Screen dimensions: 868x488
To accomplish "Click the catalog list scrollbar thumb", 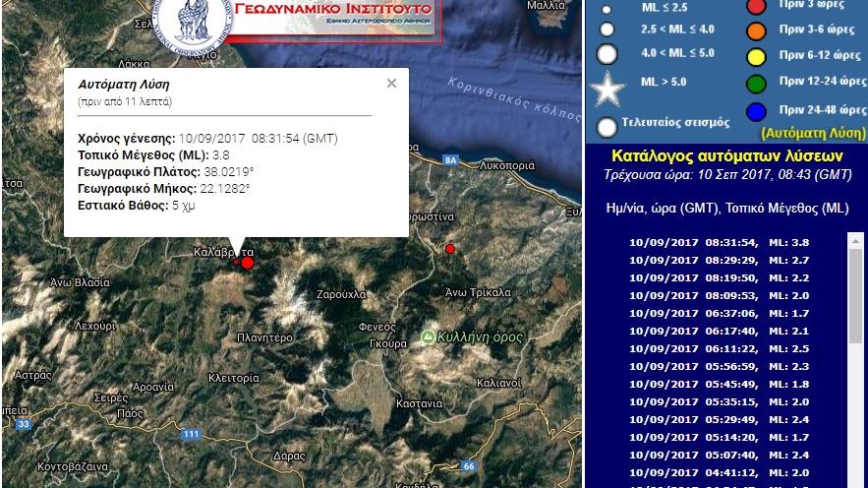I will [854, 295].
